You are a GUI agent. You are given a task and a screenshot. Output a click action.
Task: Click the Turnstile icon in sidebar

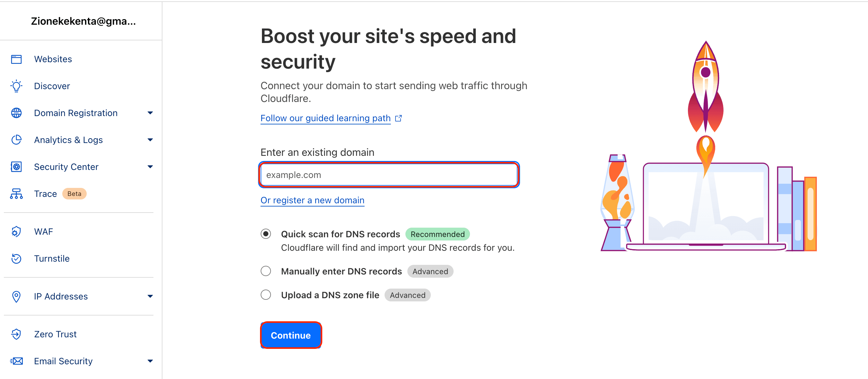[x=16, y=258]
